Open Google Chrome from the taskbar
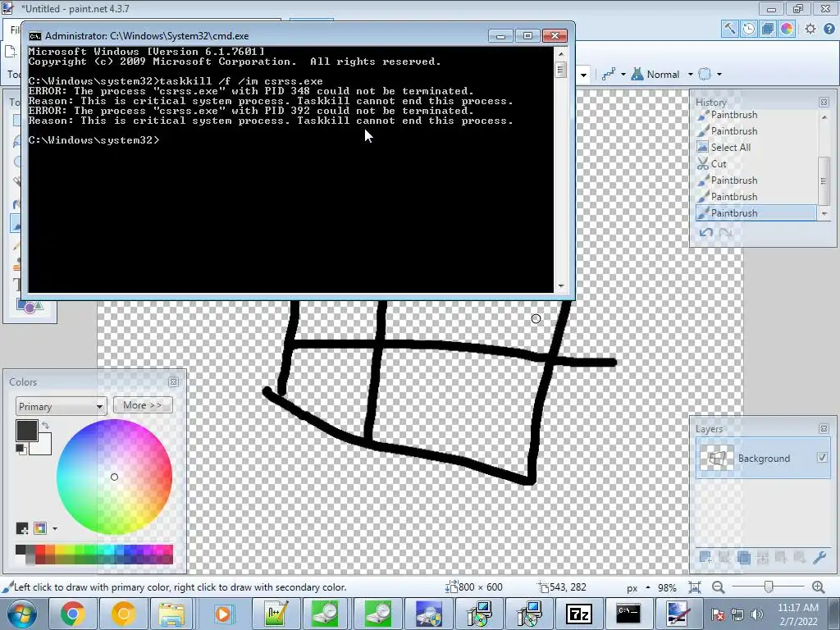The image size is (840, 630). click(x=72, y=614)
